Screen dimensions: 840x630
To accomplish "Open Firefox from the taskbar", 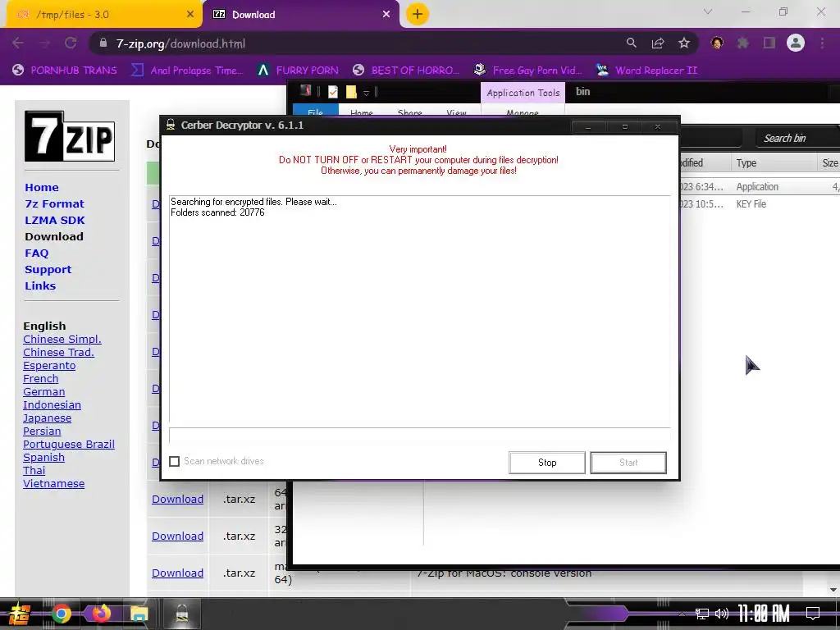I will coord(101,614).
